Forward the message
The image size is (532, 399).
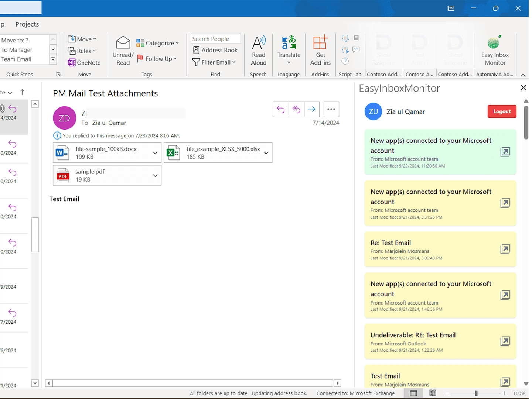tap(312, 109)
